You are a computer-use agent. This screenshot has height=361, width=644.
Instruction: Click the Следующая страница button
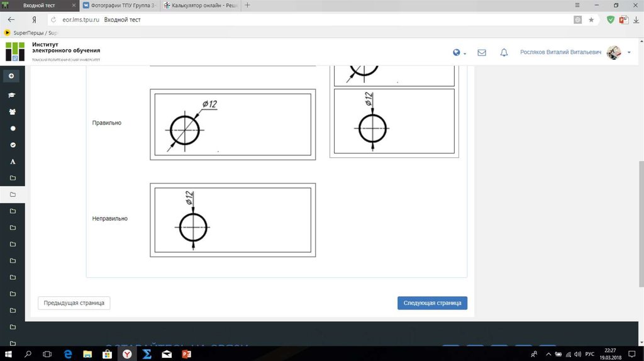click(x=432, y=303)
